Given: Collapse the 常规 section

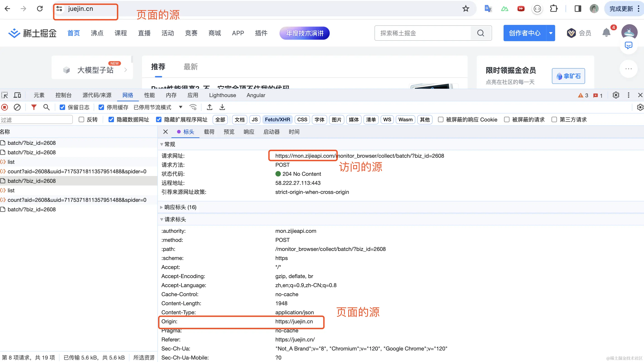Looking at the screenshot, I should 161,144.
